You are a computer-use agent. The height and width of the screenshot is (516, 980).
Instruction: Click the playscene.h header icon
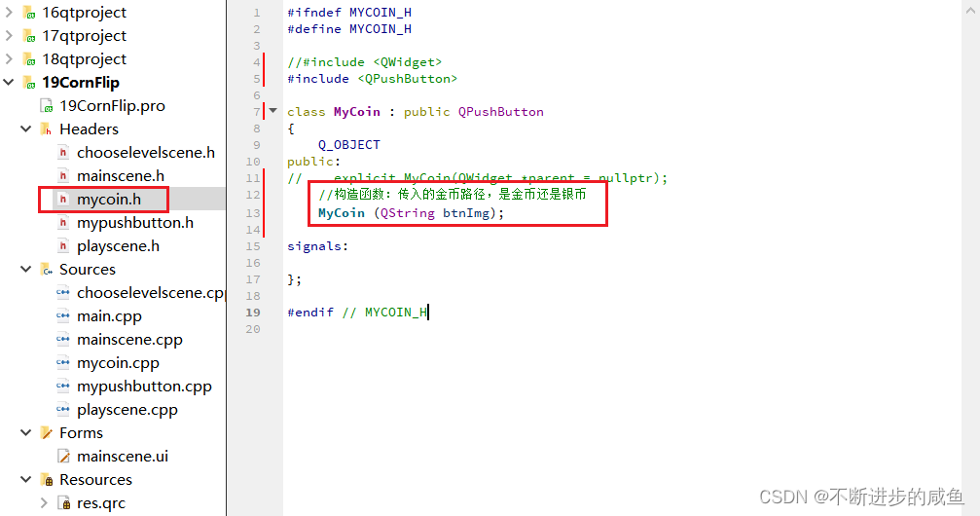[x=63, y=245]
